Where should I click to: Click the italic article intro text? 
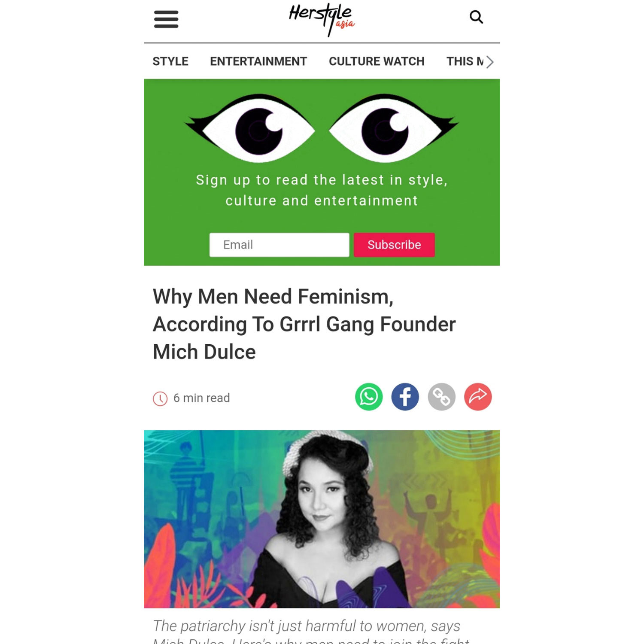point(312,631)
